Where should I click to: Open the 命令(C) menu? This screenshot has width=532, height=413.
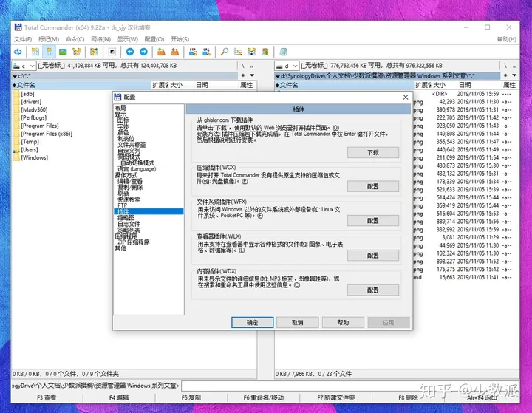[75, 39]
